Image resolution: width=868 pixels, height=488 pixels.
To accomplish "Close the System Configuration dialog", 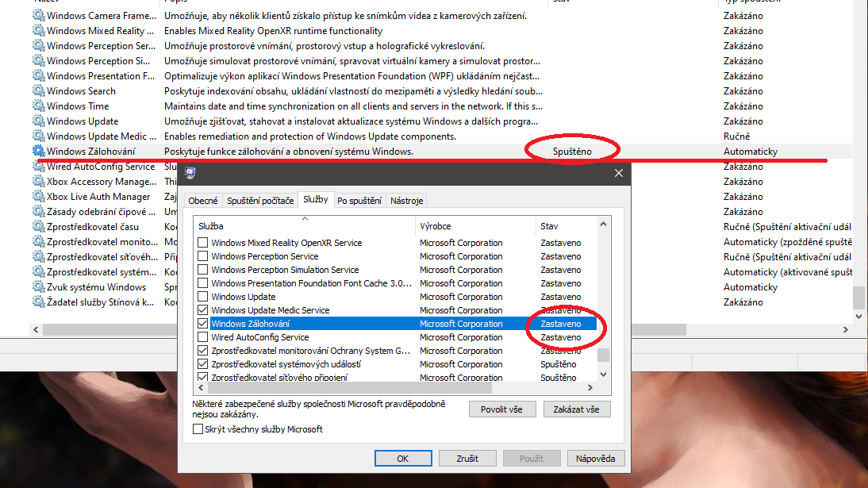I will tap(618, 173).
